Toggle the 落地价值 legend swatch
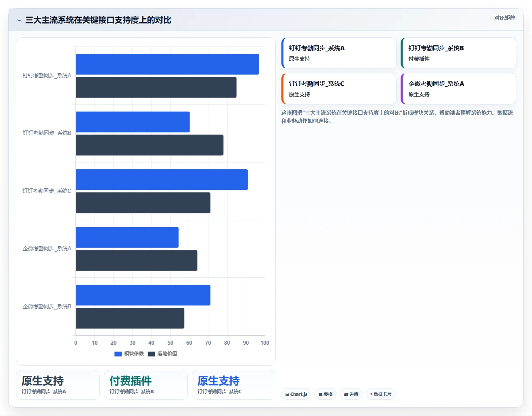532x416 pixels. 152,354
